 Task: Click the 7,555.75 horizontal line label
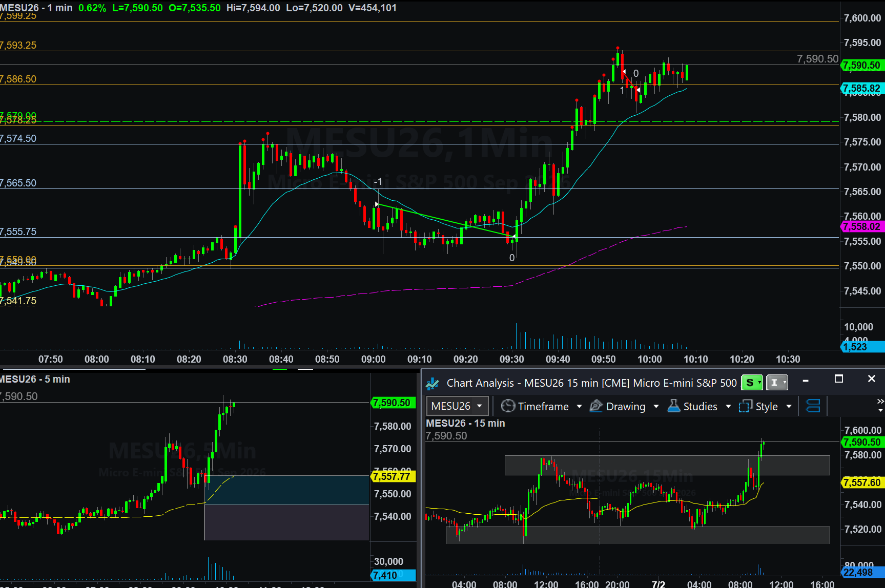click(18, 232)
